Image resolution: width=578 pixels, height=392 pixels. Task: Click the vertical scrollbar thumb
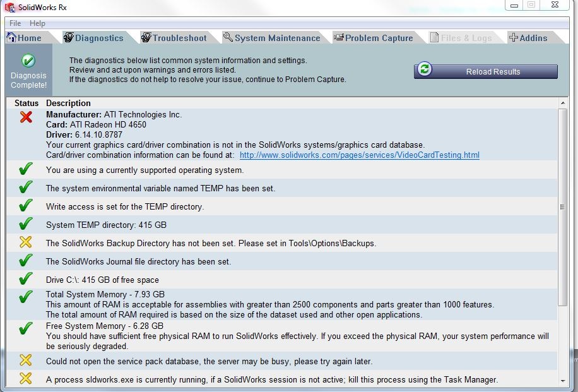[x=562, y=207]
